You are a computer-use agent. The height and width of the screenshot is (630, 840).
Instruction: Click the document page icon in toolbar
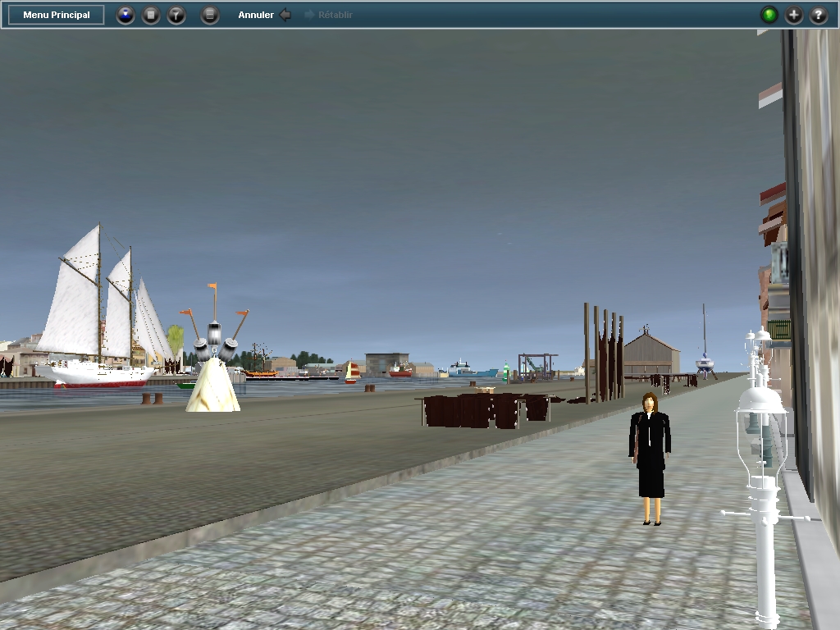tap(151, 15)
